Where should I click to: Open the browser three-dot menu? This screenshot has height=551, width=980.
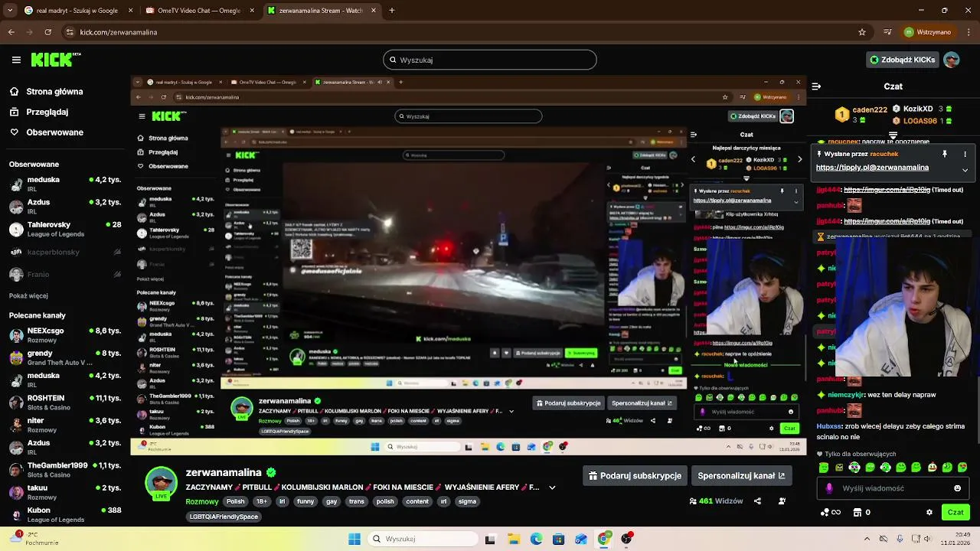point(969,32)
